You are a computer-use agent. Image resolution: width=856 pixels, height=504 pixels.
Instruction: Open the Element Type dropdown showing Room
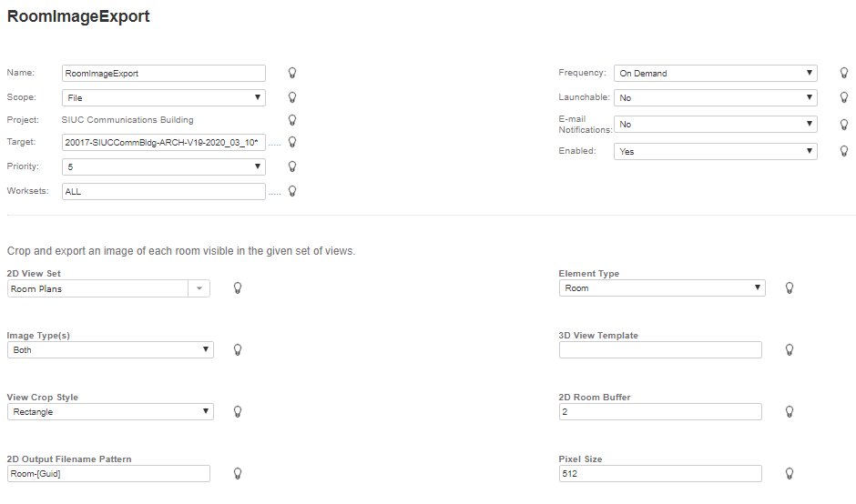pos(662,288)
